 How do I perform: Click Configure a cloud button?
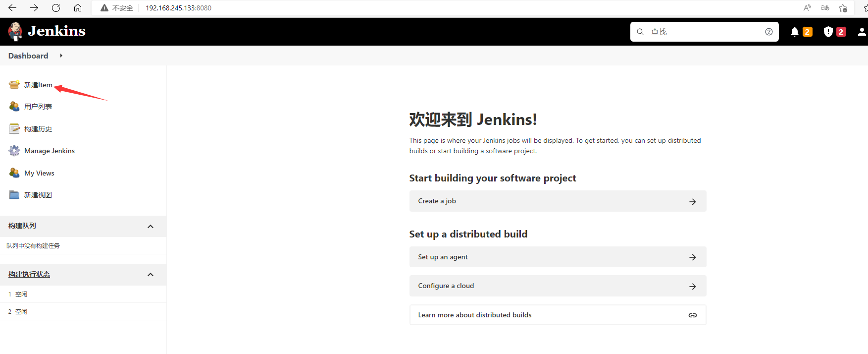[x=558, y=286]
